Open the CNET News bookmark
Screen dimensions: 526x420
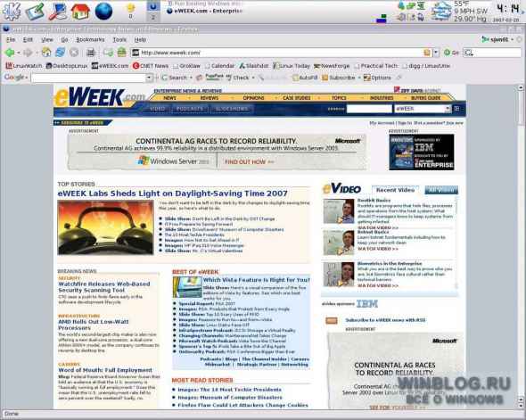[151, 66]
